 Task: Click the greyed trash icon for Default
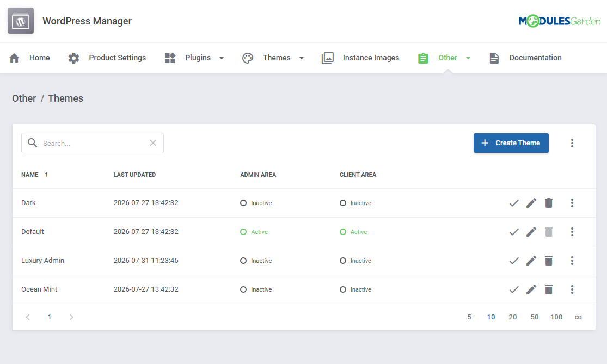coord(549,232)
